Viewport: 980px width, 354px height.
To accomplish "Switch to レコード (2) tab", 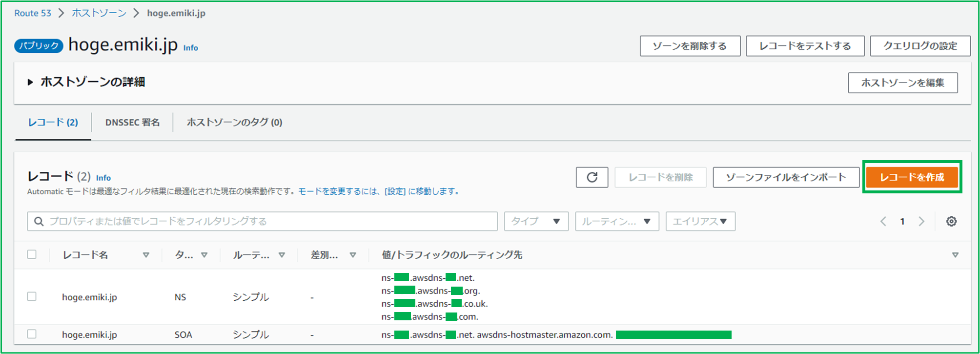I will point(53,123).
